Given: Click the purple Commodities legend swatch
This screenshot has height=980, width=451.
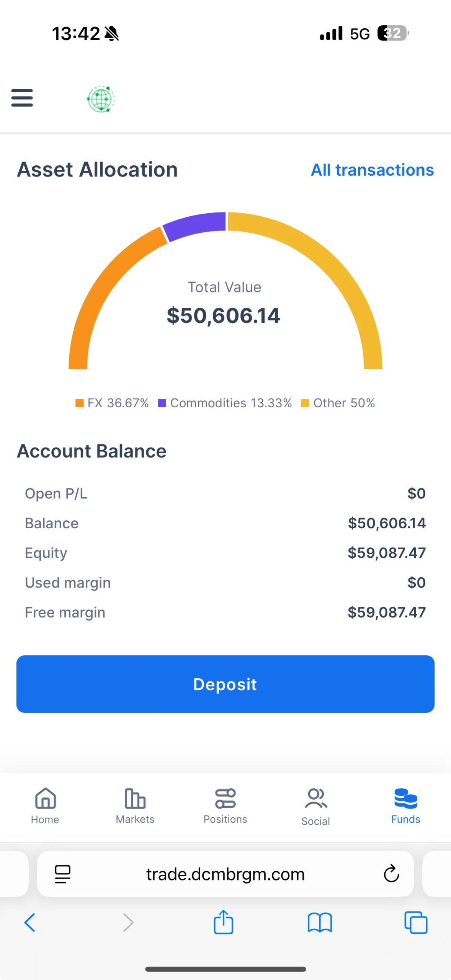Looking at the screenshot, I should [162, 403].
